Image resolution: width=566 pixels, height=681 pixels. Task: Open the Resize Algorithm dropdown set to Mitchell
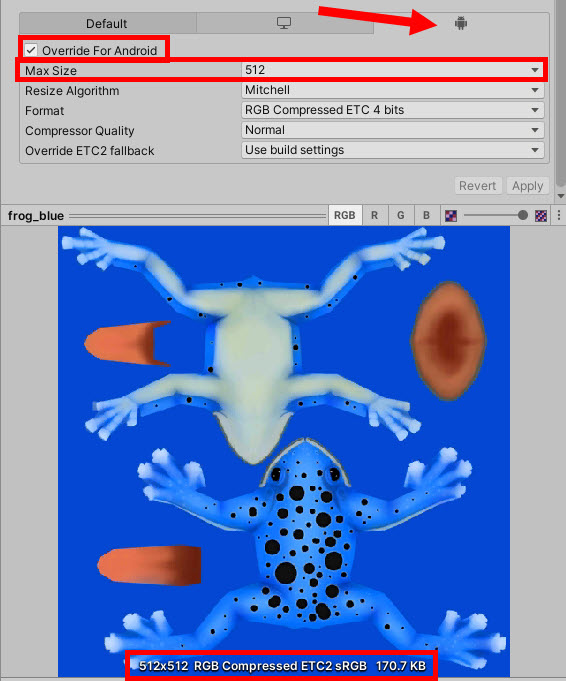pos(392,90)
